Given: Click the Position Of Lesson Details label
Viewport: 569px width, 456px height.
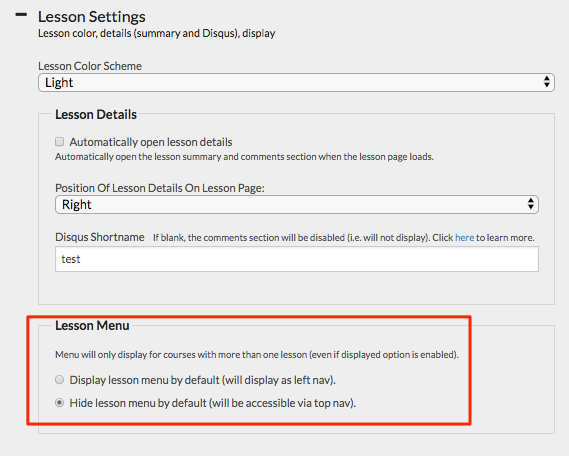Looking at the screenshot, I should pyautogui.click(x=160, y=188).
